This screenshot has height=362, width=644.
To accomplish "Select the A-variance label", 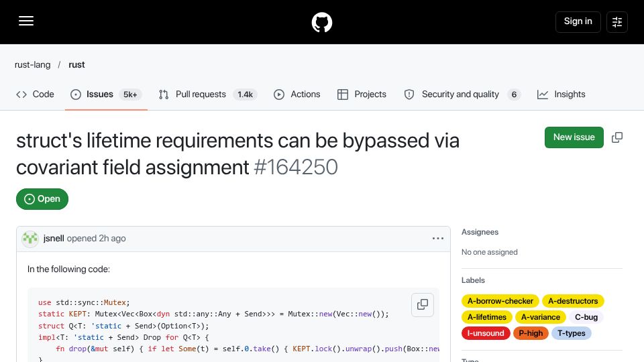I will coord(541,317).
